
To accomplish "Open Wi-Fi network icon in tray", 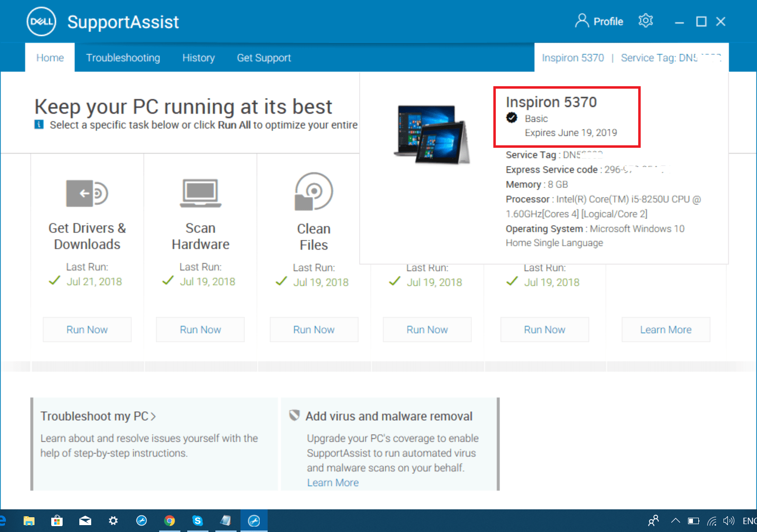I will click(x=712, y=521).
